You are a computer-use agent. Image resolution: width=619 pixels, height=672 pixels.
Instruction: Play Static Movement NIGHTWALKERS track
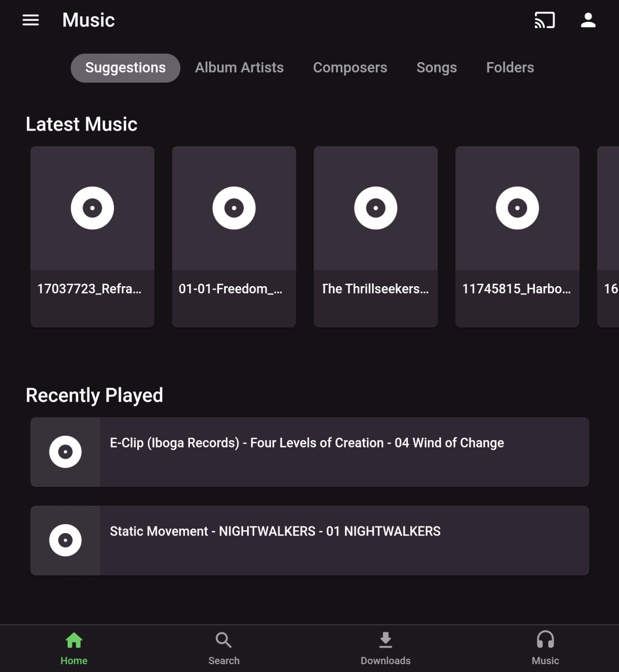click(x=275, y=531)
